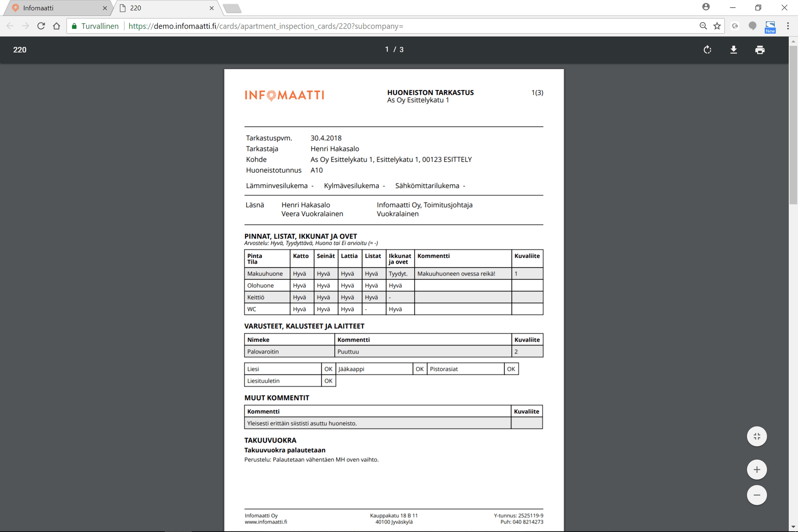Click the Pistorasiat cell
This screenshot has width=798, height=532.
(465, 369)
